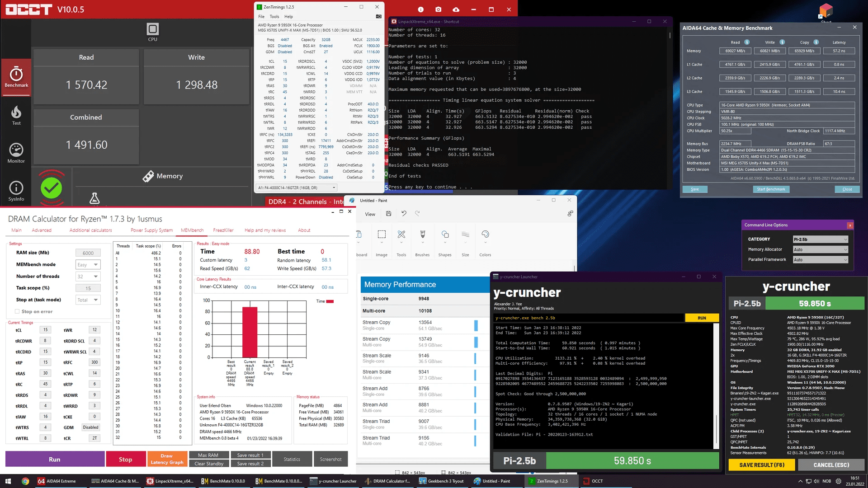The width and height of the screenshot is (868, 488).
Task: Switch to AIDA64 Extreme in taskbar
Action: 57,481
